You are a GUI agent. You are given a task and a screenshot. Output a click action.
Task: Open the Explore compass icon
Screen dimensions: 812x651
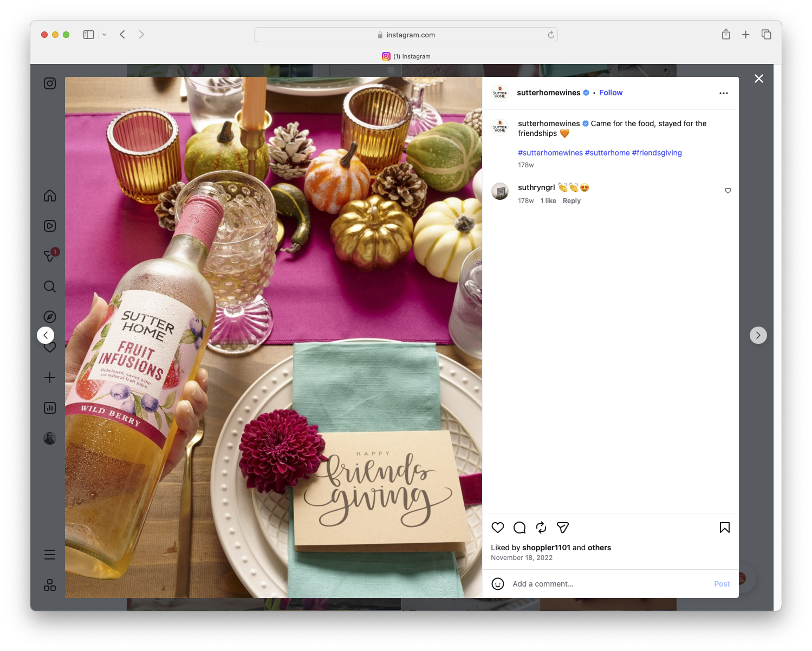point(49,316)
